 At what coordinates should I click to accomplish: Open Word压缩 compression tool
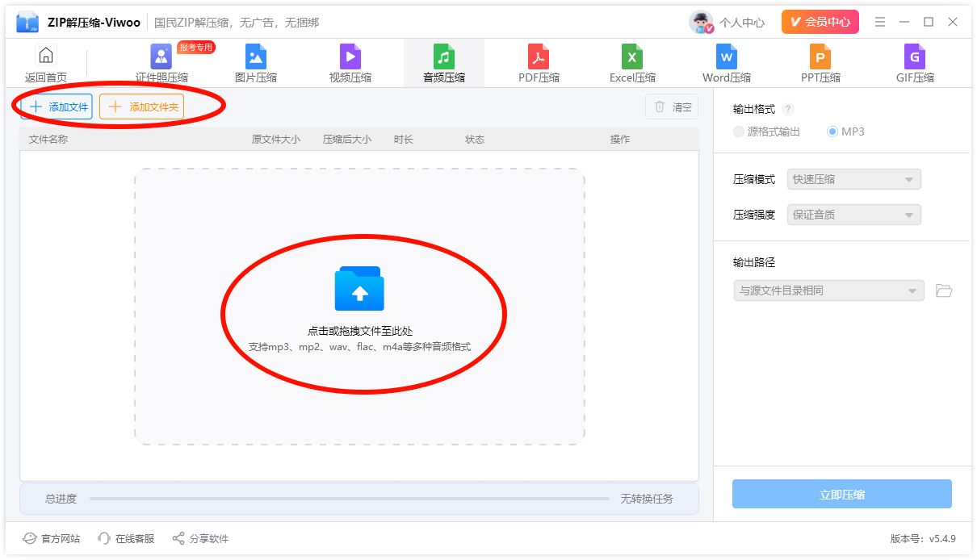pyautogui.click(x=727, y=64)
